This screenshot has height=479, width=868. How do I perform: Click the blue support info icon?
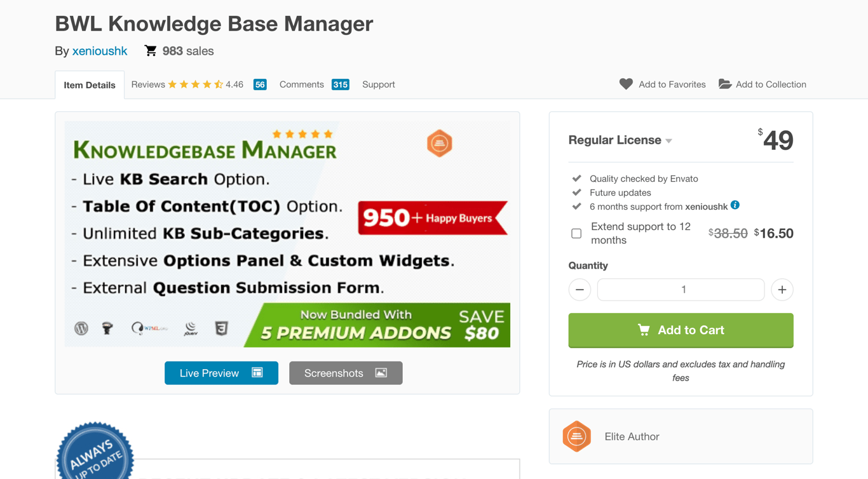[735, 205]
